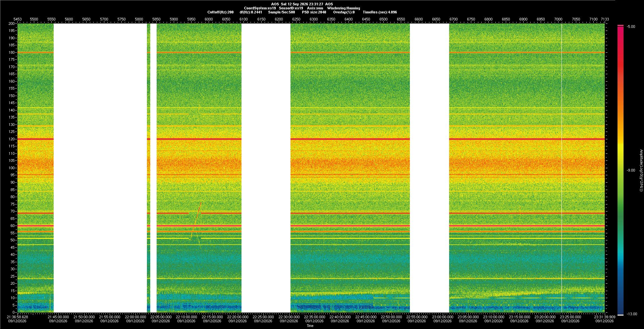The image size is (644, 329).
Task: Click the Cuttoff(Hz):200 header text
Action: coord(220,12)
